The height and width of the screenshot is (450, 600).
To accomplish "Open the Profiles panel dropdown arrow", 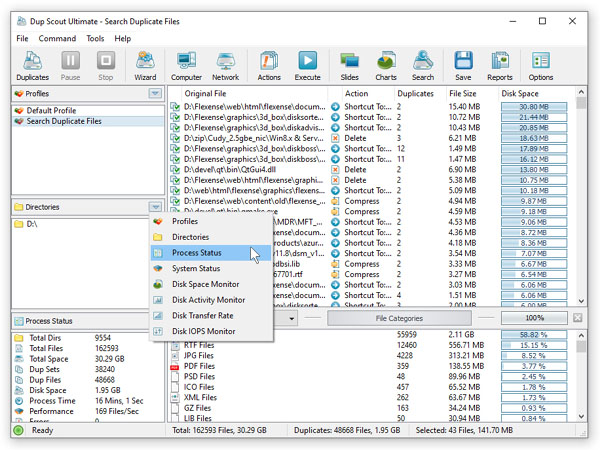I will tap(155, 93).
